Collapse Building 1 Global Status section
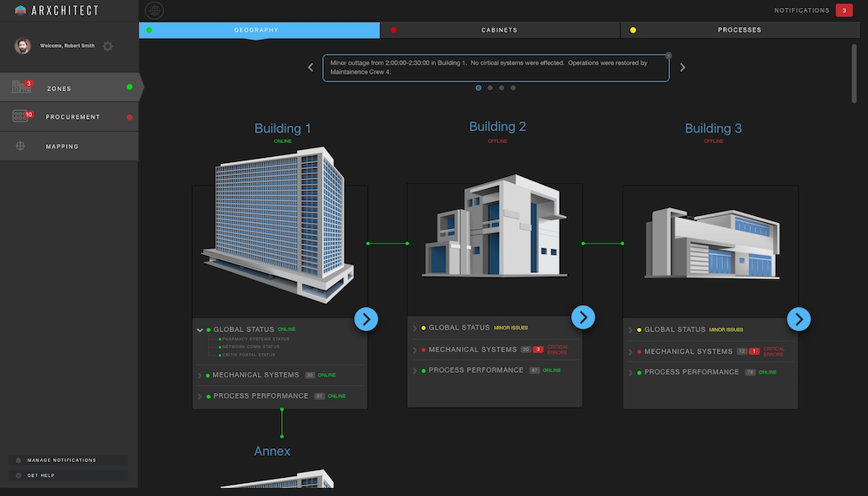868x496 pixels. pos(200,330)
